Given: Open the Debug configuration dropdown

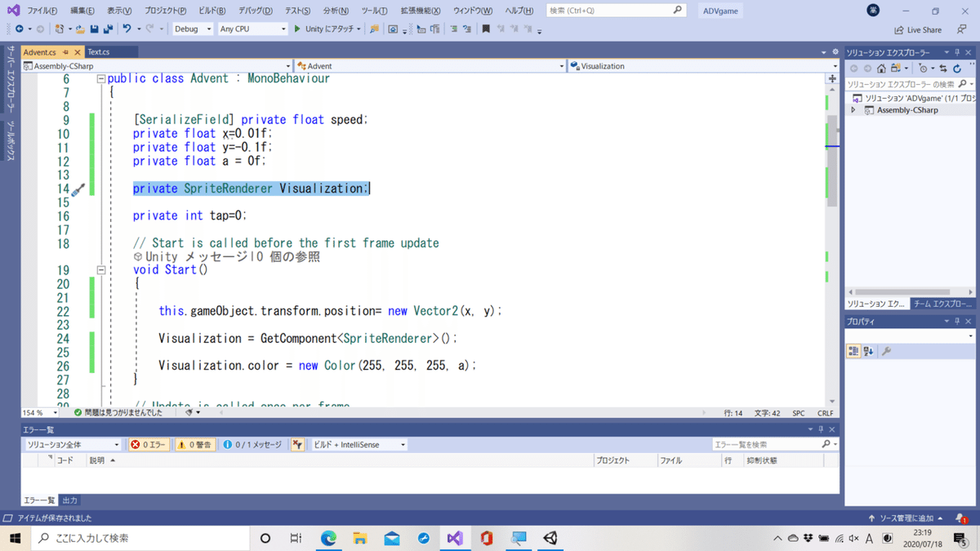Looking at the screenshot, I should click(192, 29).
